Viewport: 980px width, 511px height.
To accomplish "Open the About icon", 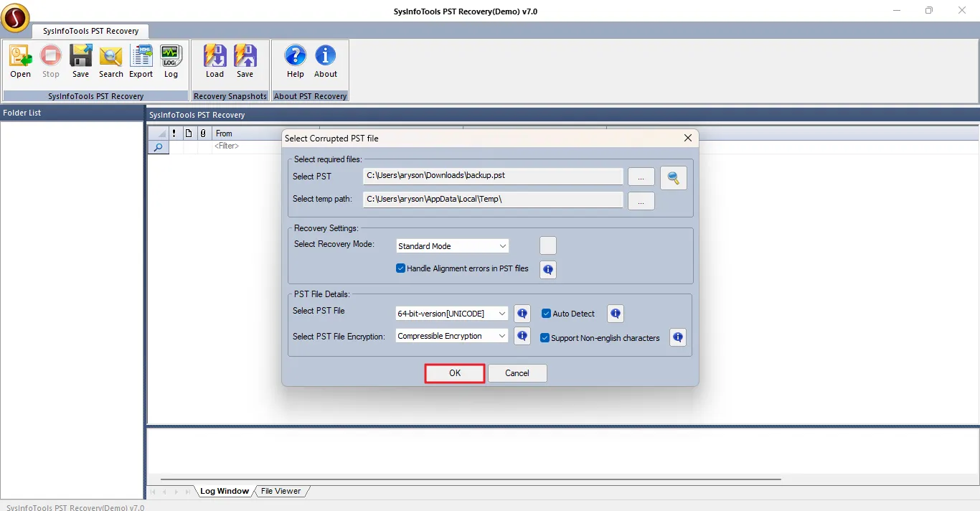I will coord(325,61).
